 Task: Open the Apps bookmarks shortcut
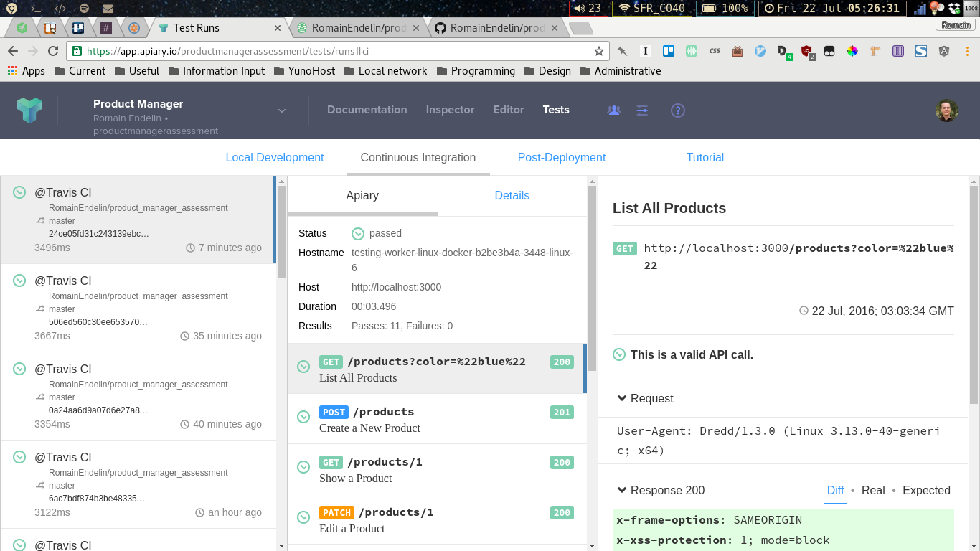[27, 71]
